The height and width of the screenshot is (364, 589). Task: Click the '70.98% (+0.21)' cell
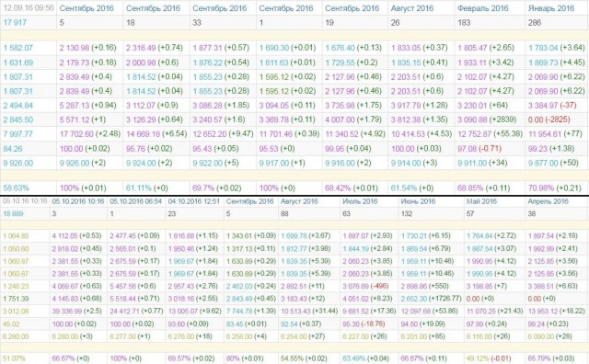pos(554,188)
